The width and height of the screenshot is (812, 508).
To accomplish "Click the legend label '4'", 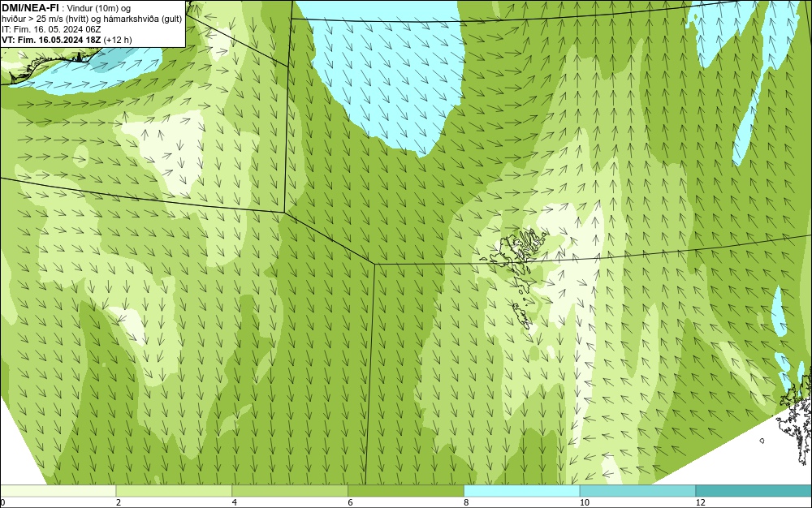I will point(235,502).
